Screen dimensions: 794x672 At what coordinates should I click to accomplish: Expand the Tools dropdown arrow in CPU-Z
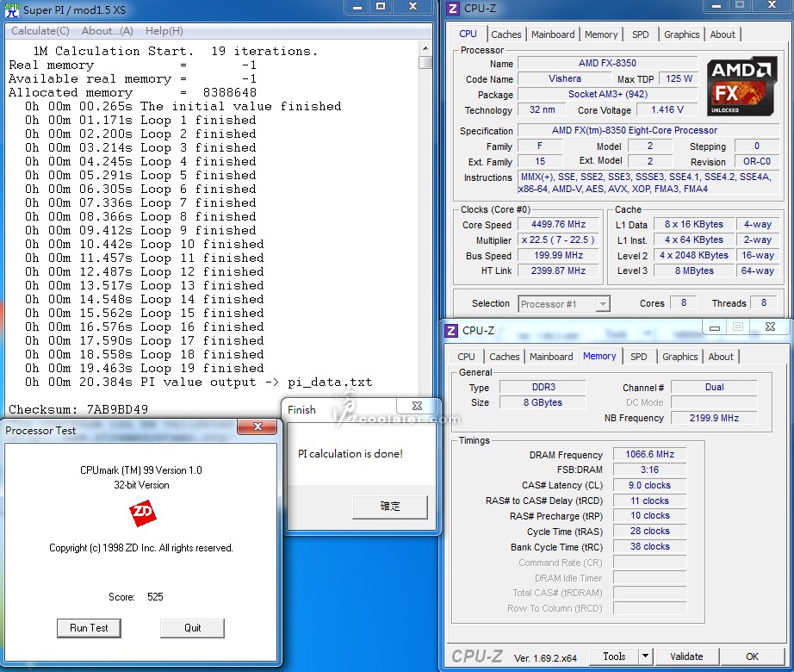(645, 656)
